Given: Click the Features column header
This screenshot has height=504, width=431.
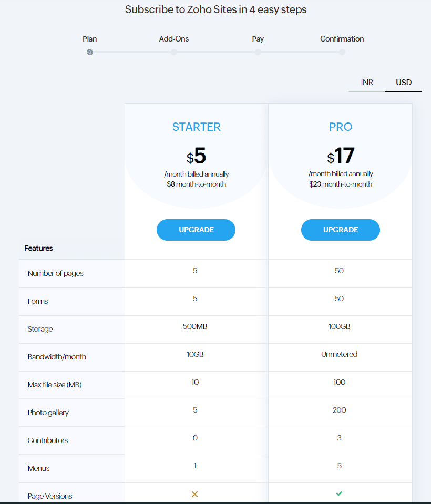Looking at the screenshot, I should 38,248.
